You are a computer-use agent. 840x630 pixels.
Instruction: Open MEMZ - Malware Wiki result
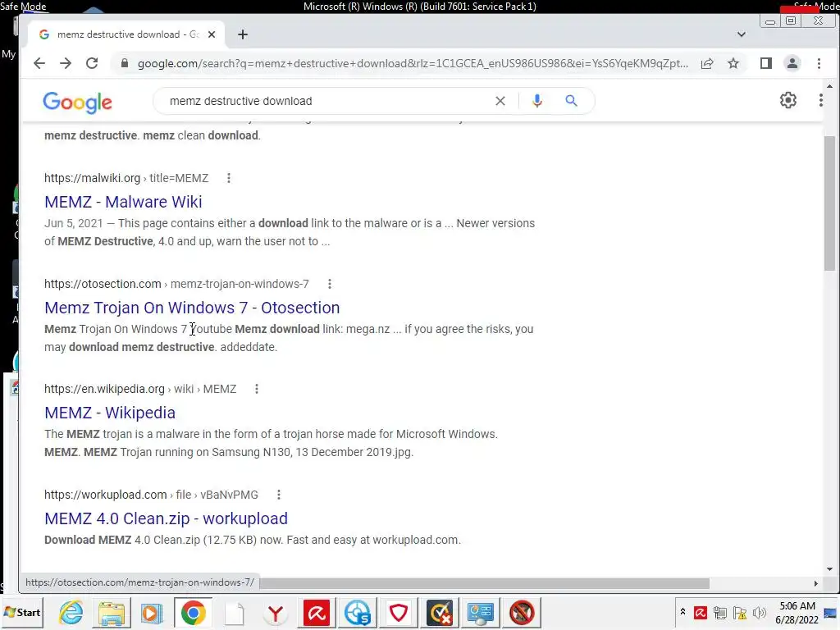123,202
